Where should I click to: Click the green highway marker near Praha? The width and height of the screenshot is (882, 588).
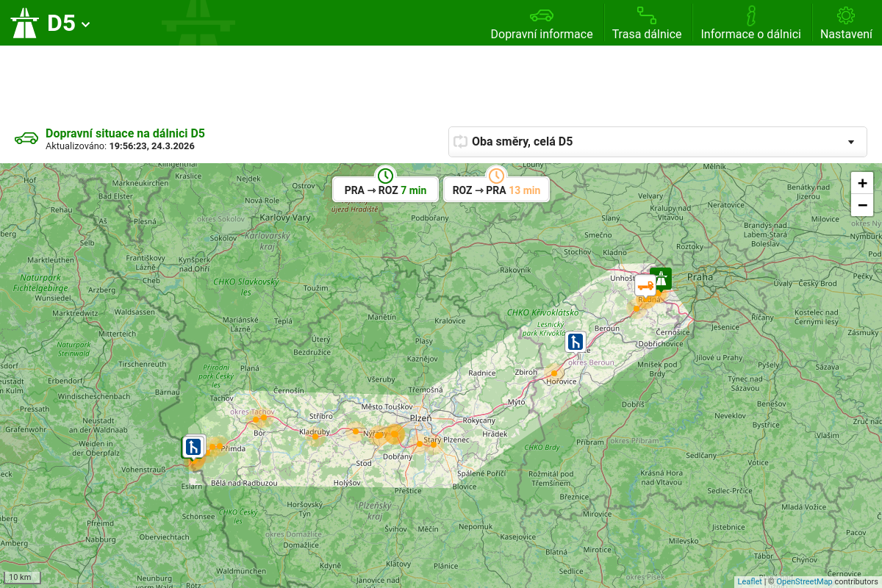click(x=661, y=279)
